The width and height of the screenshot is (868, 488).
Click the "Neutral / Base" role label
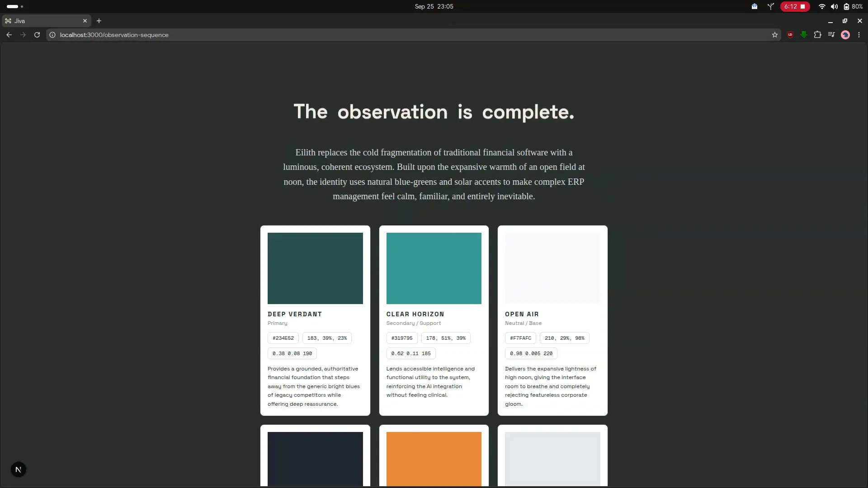click(x=523, y=323)
